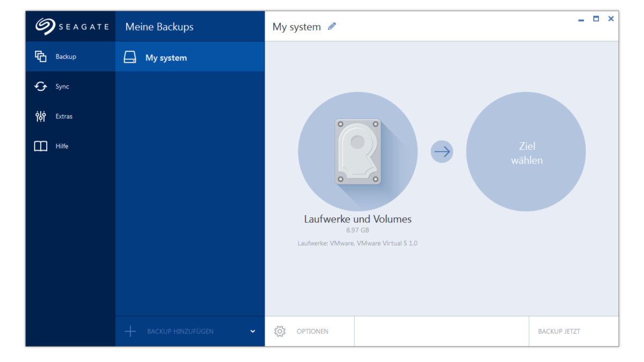644x362 pixels.
Task: Open Optionen for this backup
Action: pos(310,331)
